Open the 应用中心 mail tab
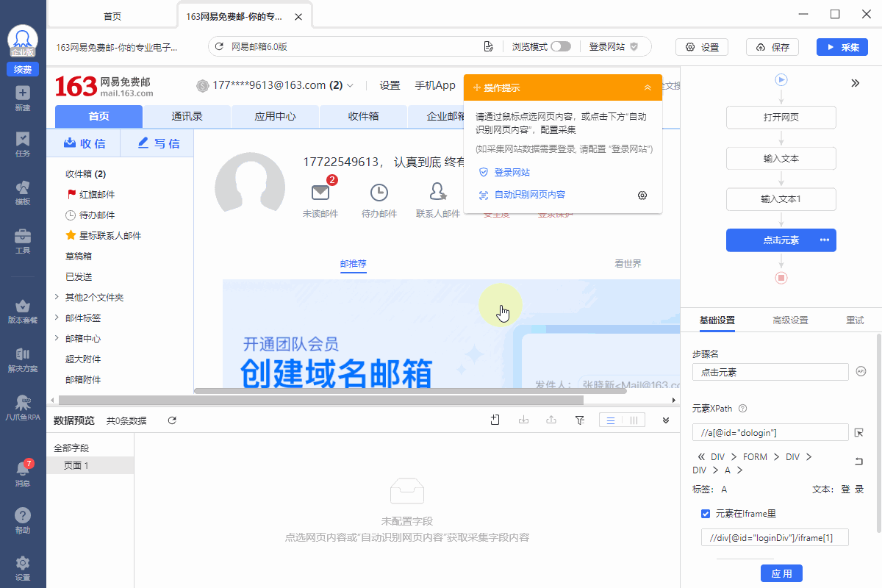882x588 pixels. coord(275,116)
